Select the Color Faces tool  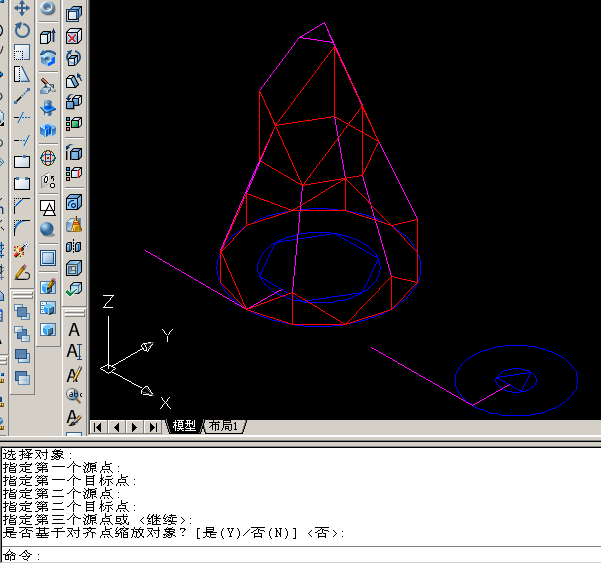coord(74,123)
